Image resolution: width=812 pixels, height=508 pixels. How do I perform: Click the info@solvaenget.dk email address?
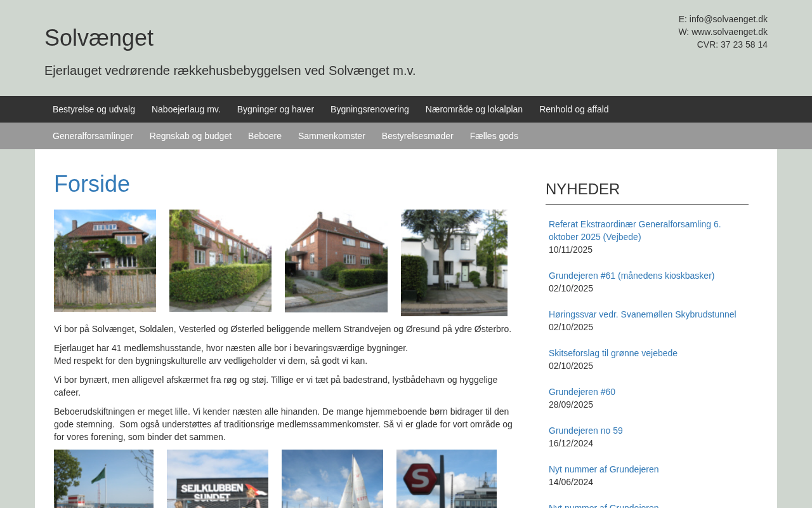[728, 19]
